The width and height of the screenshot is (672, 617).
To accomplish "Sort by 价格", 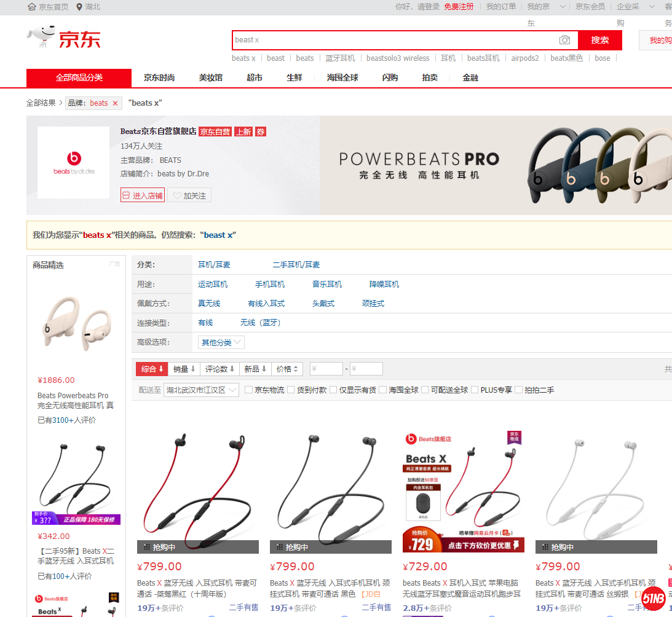I will 287,369.
